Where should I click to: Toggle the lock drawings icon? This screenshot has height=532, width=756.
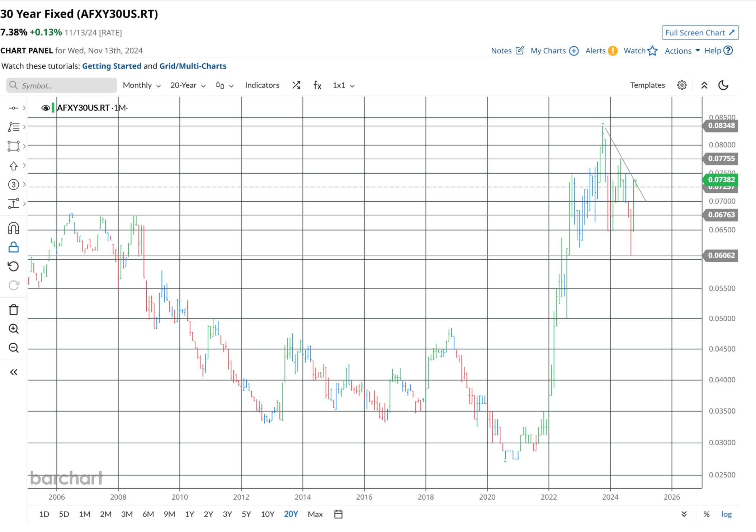(x=14, y=247)
